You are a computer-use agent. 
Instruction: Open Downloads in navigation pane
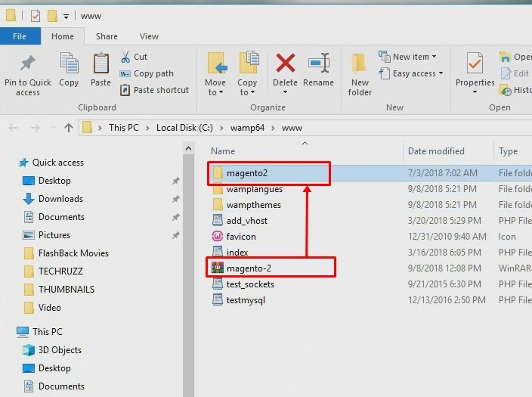pos(60,199)
